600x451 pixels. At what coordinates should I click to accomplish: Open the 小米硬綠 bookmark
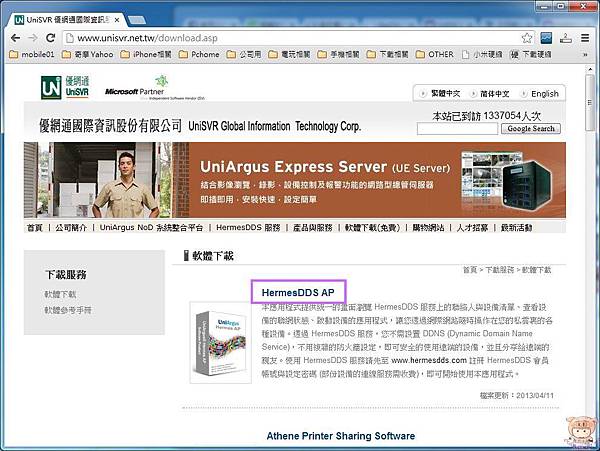coord(482,54)
